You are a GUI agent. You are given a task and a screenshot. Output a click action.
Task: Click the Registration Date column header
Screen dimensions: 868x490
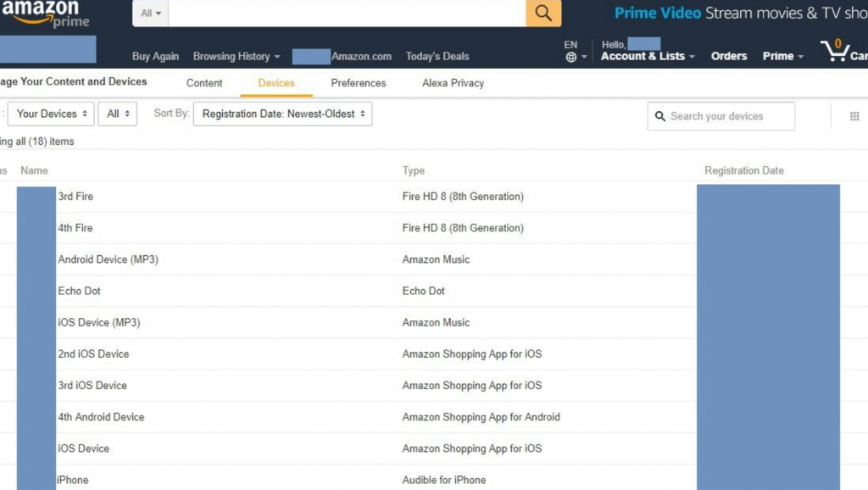pyautogui.click(x=744, y=170)
